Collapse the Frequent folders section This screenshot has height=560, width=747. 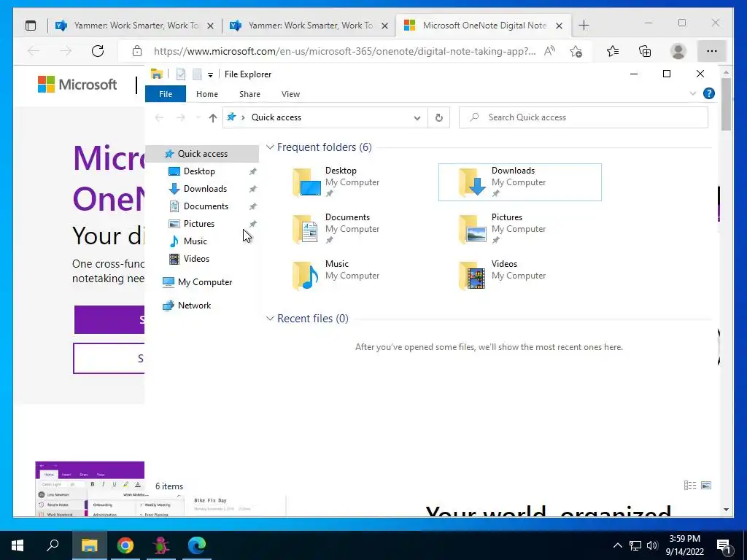[270, 147]
